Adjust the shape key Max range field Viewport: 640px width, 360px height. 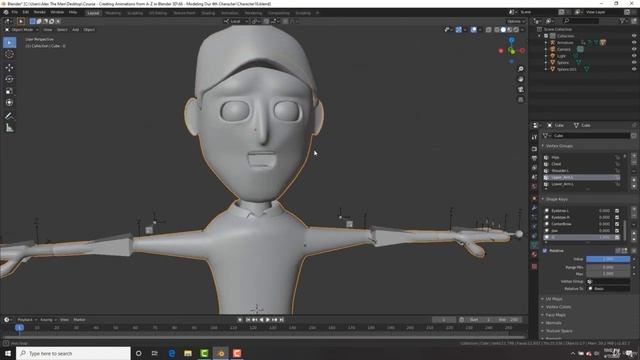point(608,273)
